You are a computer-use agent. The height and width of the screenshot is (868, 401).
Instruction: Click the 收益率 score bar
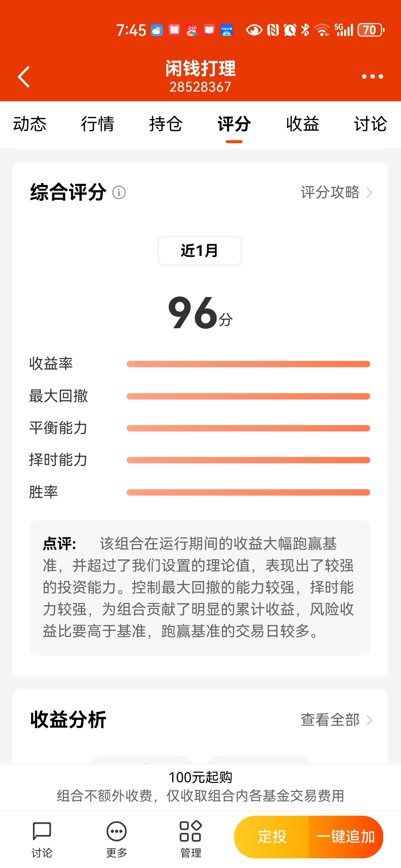[248, 364]
